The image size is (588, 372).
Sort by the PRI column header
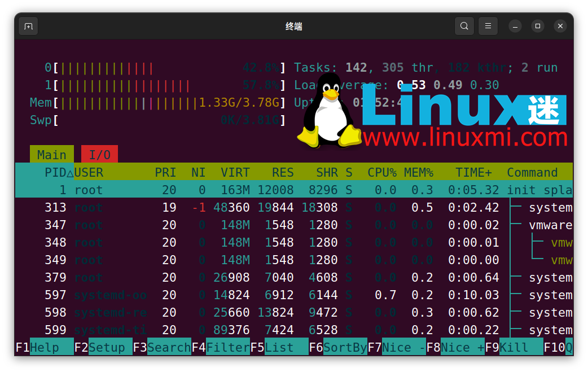(165, 173)
